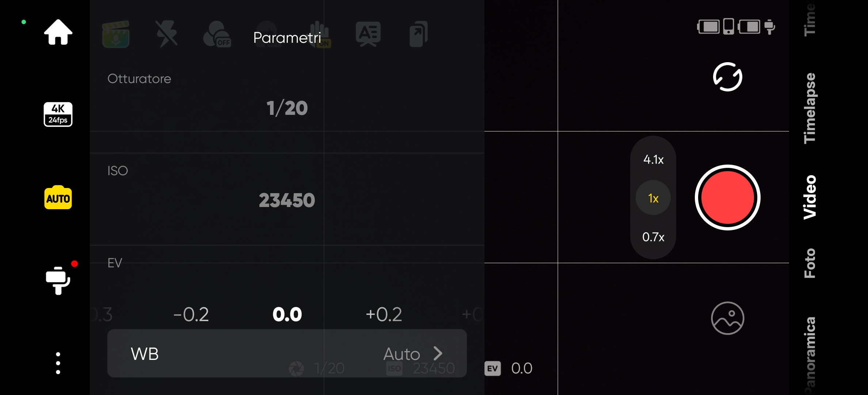The width and height of the screenshot is (868, 395).
Task: Toggle filters OFF setting in toolbar
Action: coord(217,35)
